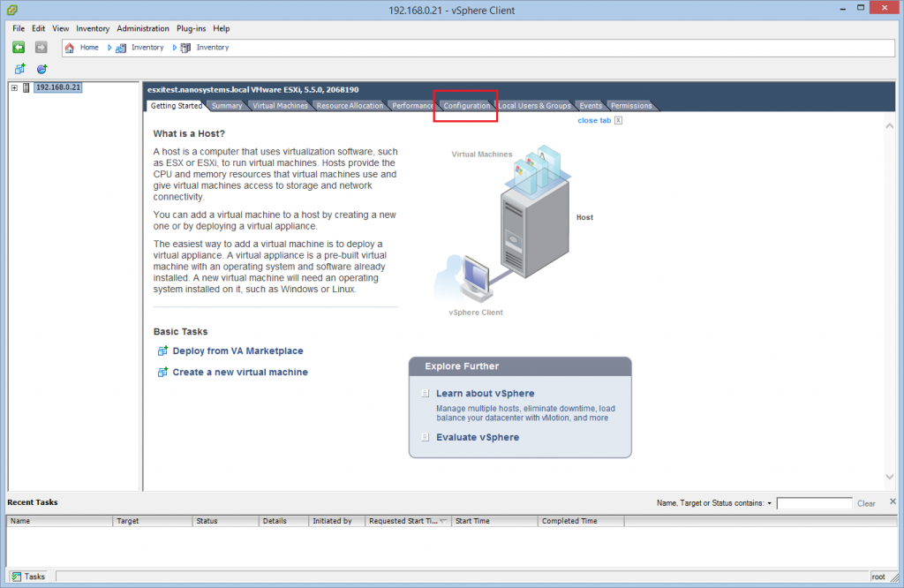Click the new virtual machine toolbar icon
904x588 pixels.
coord(19,68)
